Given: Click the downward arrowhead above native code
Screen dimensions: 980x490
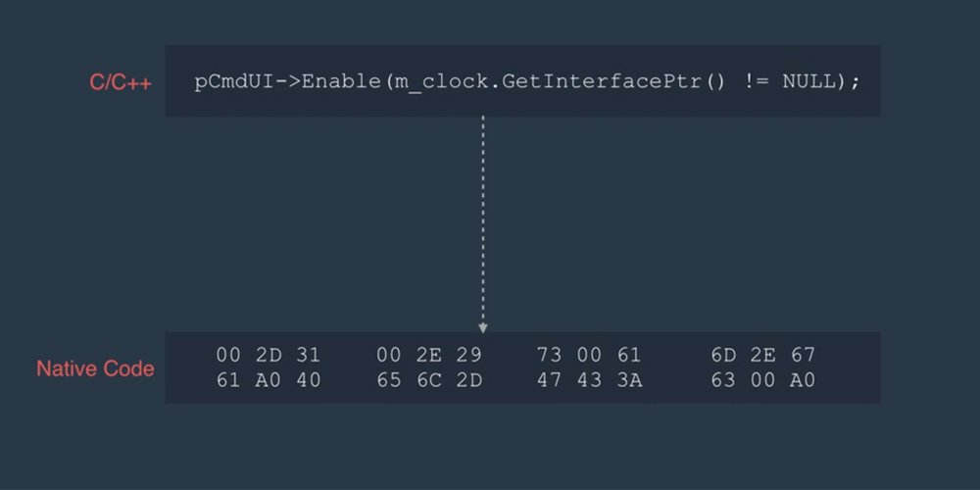Looking at the screenshot, I should click(x=482, y=328).
